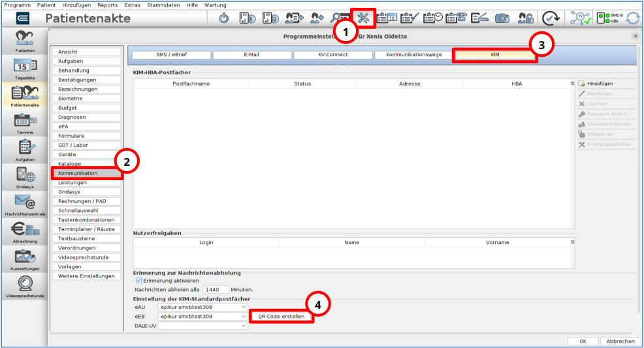This screenshot has width=644, height=348.
Task: Open Termine in the sidebar
Action: click(25, 123)
